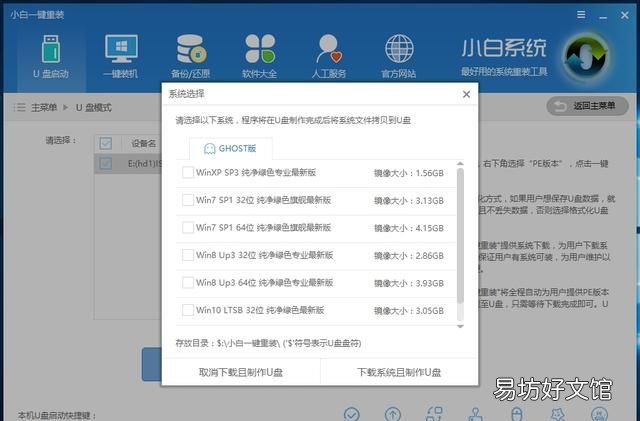This screenshot has height=421, width=640.
Task: Check Win10 LTSB 32位 纯净绿色最新版
Action: tap(188, 310)
